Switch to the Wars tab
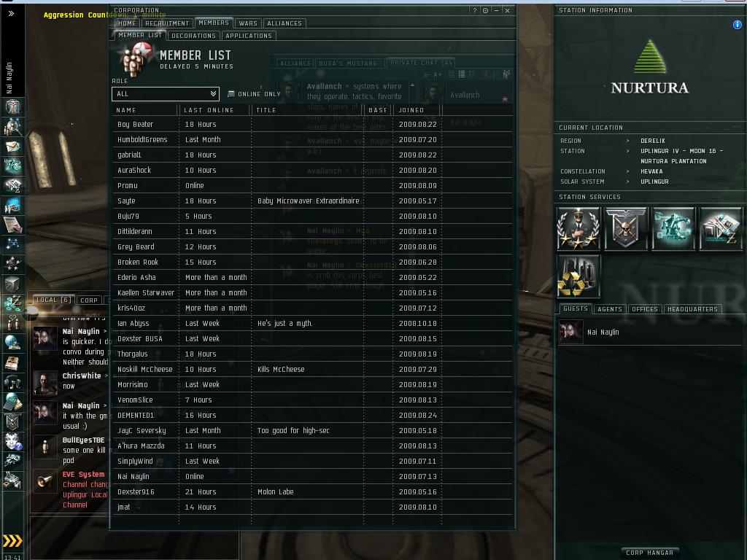The width and height of the screenshot is (747, 560). (x=248, y=23)
